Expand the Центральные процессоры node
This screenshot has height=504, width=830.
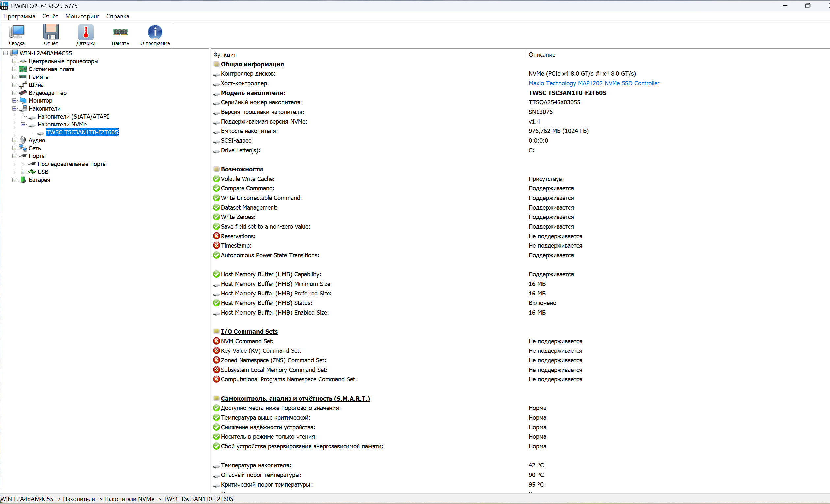click(14, 61)
